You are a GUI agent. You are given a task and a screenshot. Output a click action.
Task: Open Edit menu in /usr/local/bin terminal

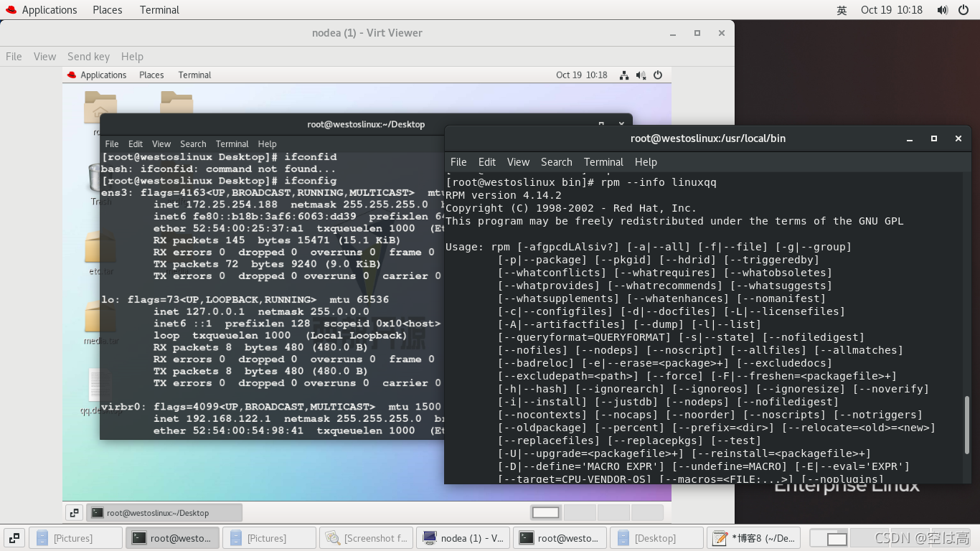click(x=487, y=162)
